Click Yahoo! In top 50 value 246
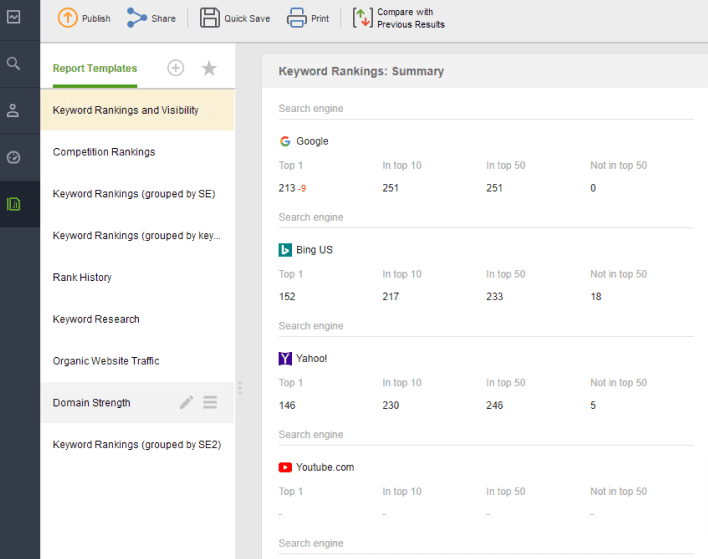 coord(494,405)
